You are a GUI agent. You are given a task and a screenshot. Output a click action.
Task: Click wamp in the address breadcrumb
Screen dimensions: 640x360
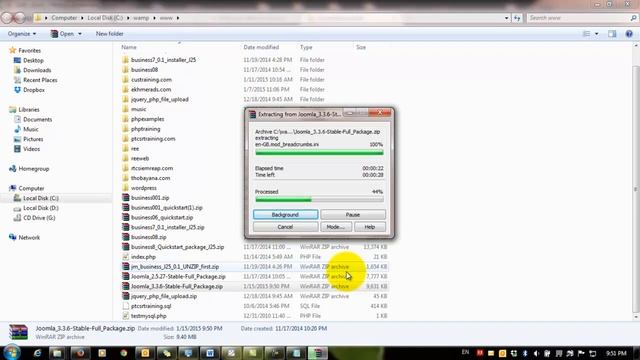coord(141,18)
